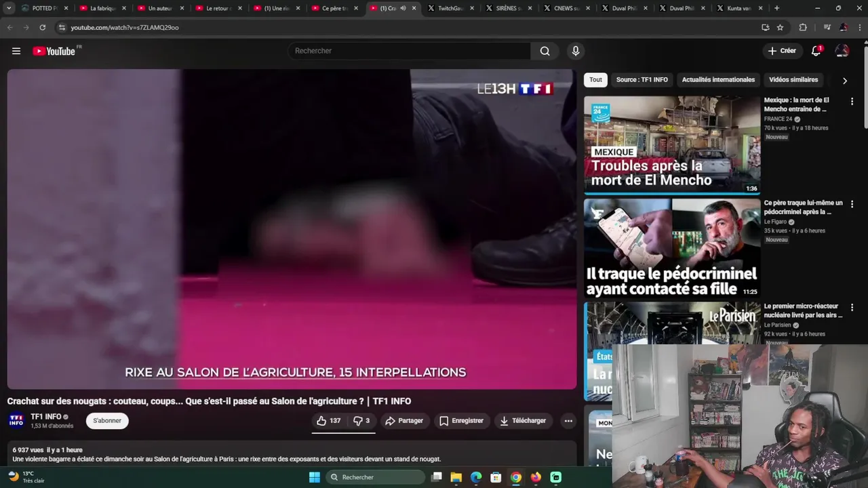The height and width of the screenshot is (488, 868).
Task: Open the pédocriminel Le Figaro video thumbnail
Action: [672, 248]
